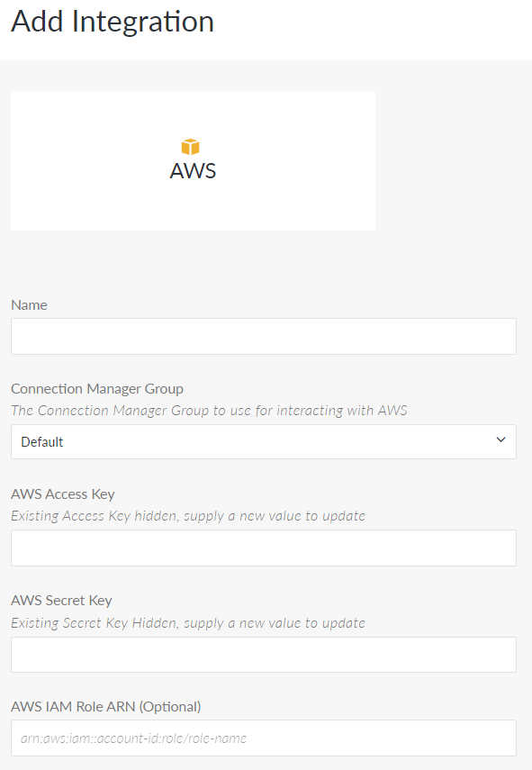Click the arn:aws:iam placeholder text
Image resolution: width=532 pixels, height=770 pixels.
coord(133,738)
